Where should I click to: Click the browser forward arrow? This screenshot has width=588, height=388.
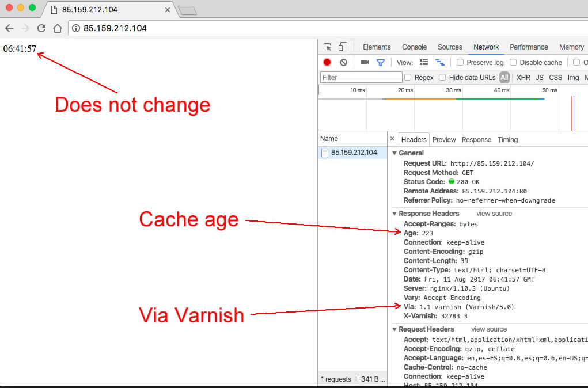pyautogui.click(x=25, y=28)
